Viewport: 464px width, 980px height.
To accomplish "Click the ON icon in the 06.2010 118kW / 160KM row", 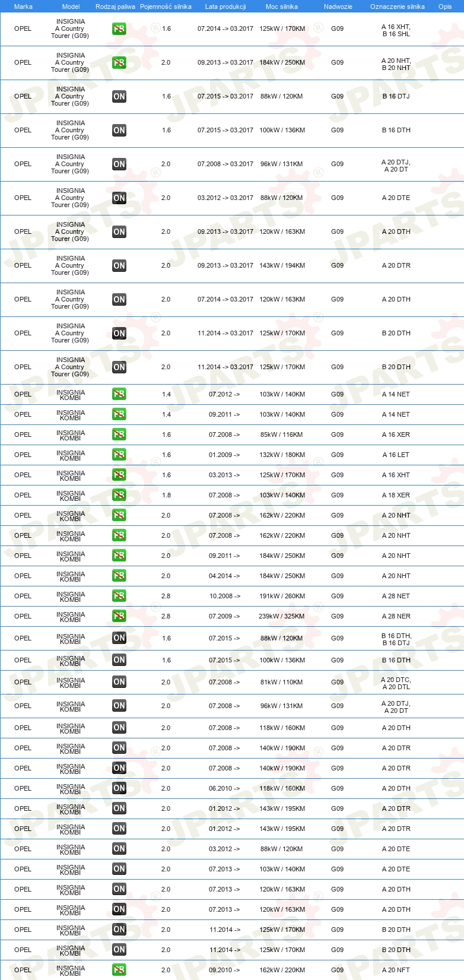I will pyautogui.click(x=119, y=788).
